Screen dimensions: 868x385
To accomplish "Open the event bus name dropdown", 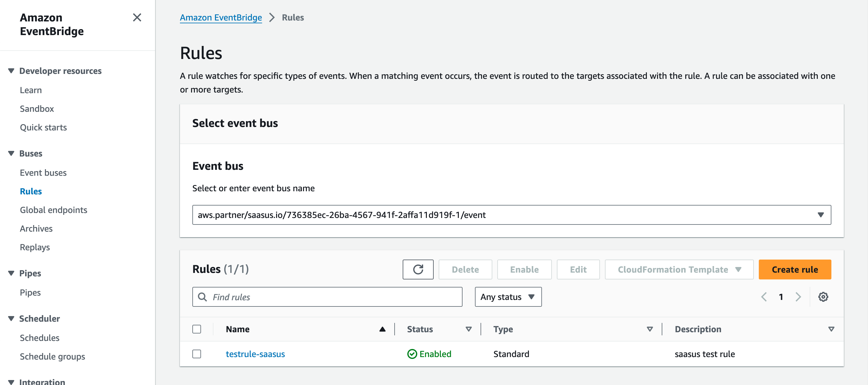I will point(511,215).
